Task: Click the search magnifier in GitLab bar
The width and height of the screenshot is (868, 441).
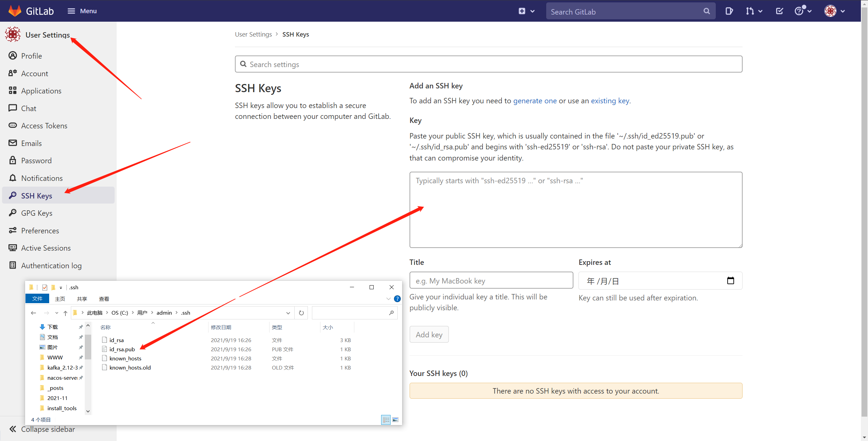Action: 707,11
